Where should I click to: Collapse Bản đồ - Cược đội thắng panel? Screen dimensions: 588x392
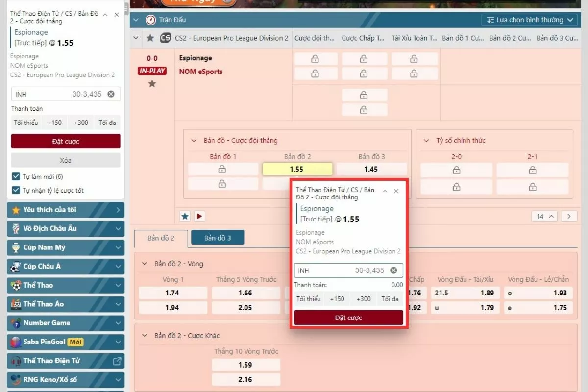pos(194,141)
